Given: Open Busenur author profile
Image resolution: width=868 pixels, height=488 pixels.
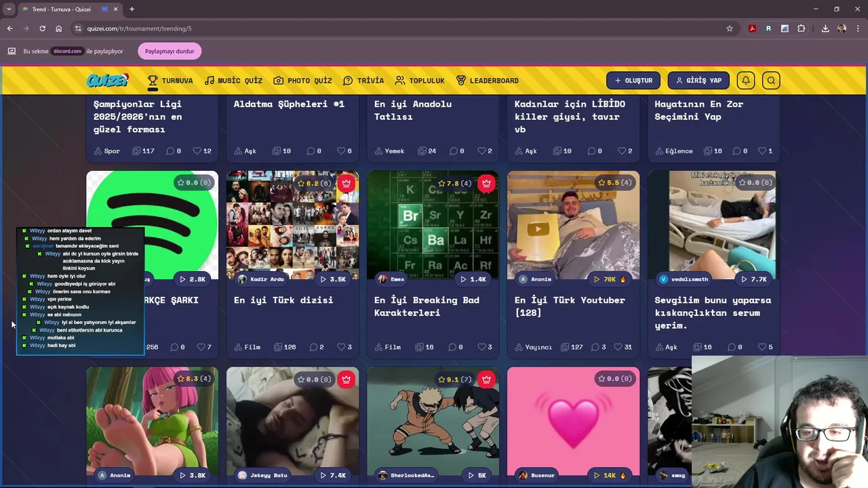Looking at the screenshot, I should click(536, 475).
